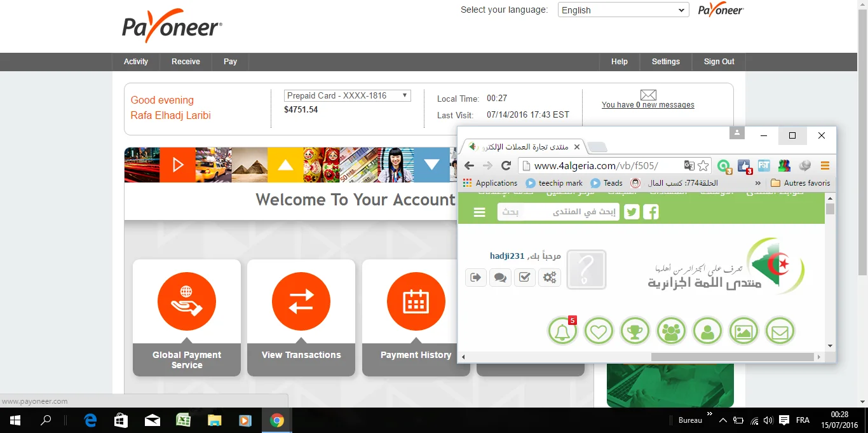Viewport: 868px width, 433px height.
Task: Click the Global Payment Service icon
Action: tap(187, 301)
